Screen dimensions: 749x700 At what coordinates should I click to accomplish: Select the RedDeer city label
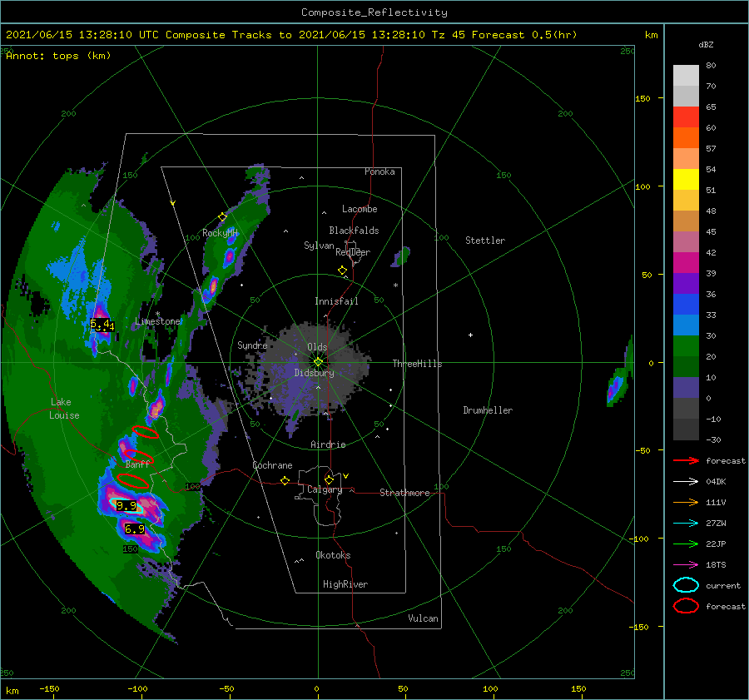[353, 252]
